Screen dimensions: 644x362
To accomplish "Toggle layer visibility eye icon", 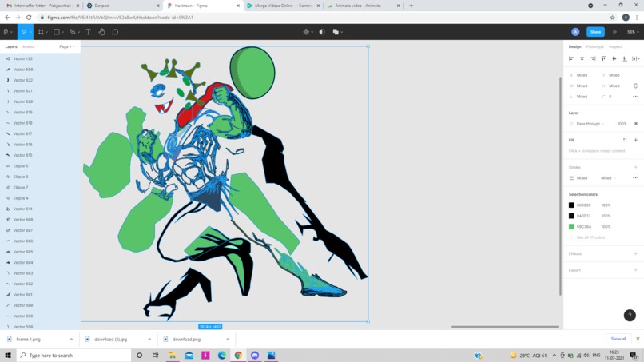I will tap(636, 124).
